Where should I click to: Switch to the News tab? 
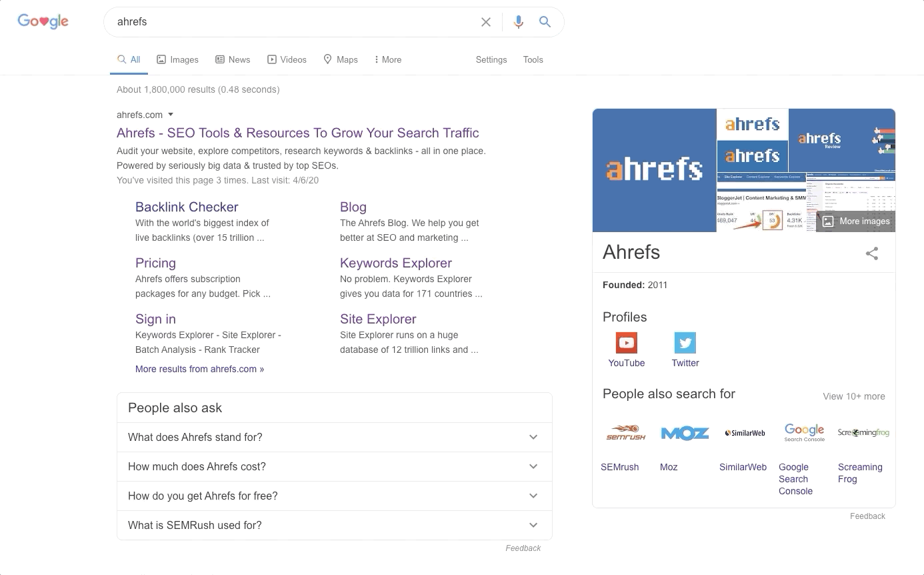(233, 60)
